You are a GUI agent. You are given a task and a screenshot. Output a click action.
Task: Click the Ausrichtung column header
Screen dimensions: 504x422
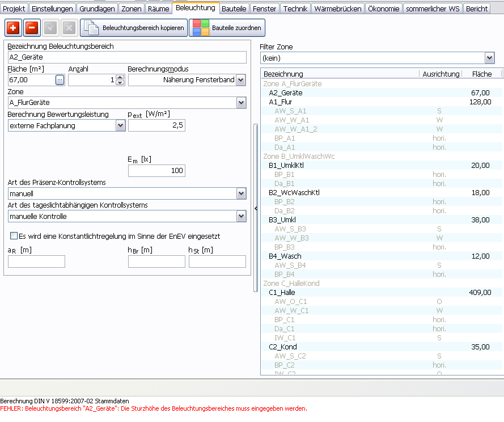pos(441,74)
